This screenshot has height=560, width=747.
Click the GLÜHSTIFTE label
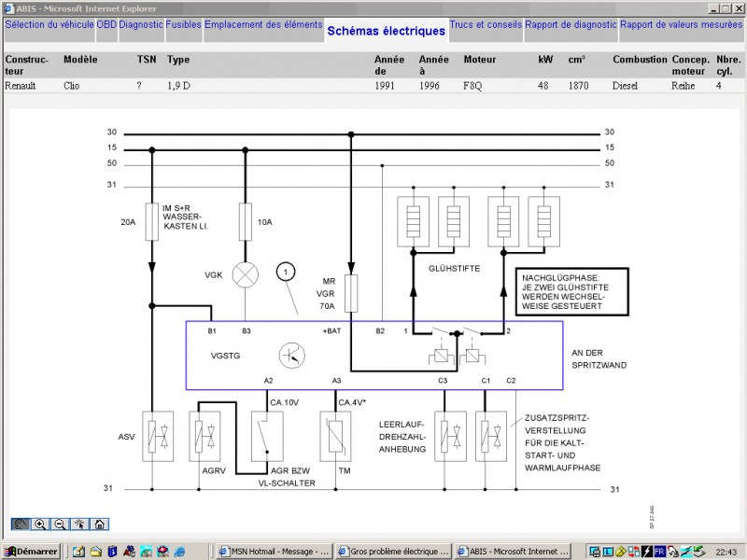click(x=454, y=269)
